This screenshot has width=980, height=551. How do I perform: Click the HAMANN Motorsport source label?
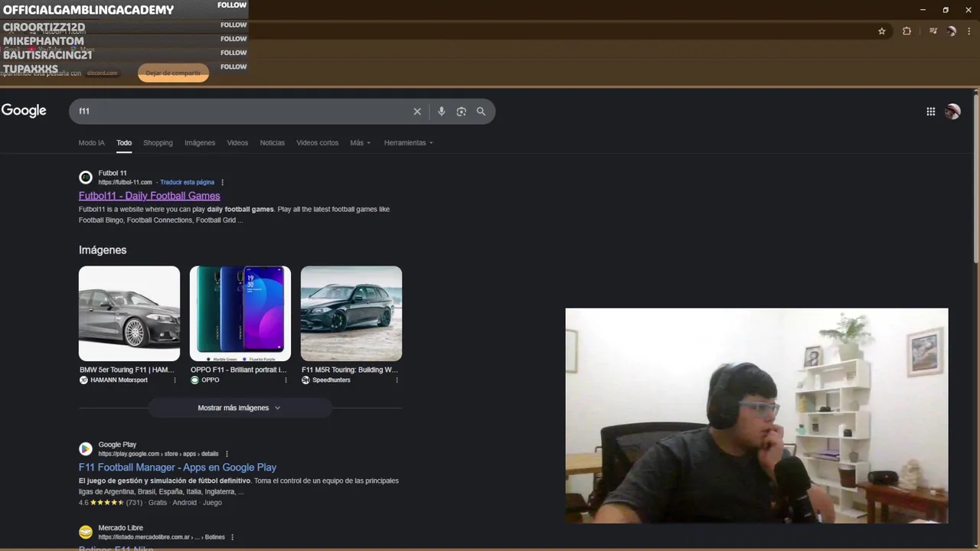pyautogui.click(x=119, y=380)
